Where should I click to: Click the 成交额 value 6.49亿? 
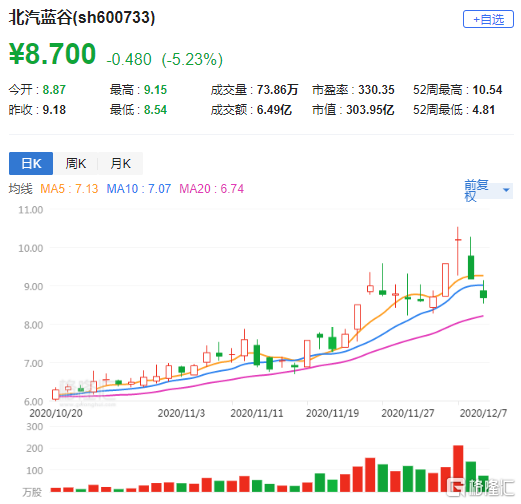[274, 110]
